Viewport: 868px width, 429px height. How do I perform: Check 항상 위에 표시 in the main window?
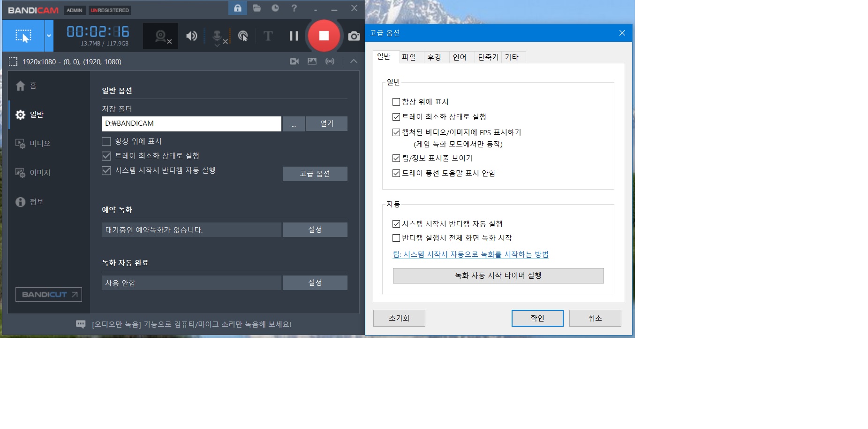click(106, 141)
